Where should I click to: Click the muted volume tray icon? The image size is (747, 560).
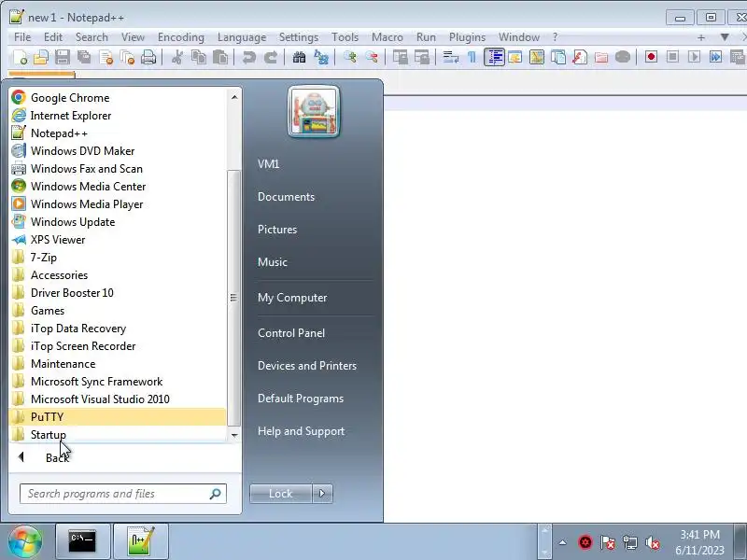click(653, 542)
